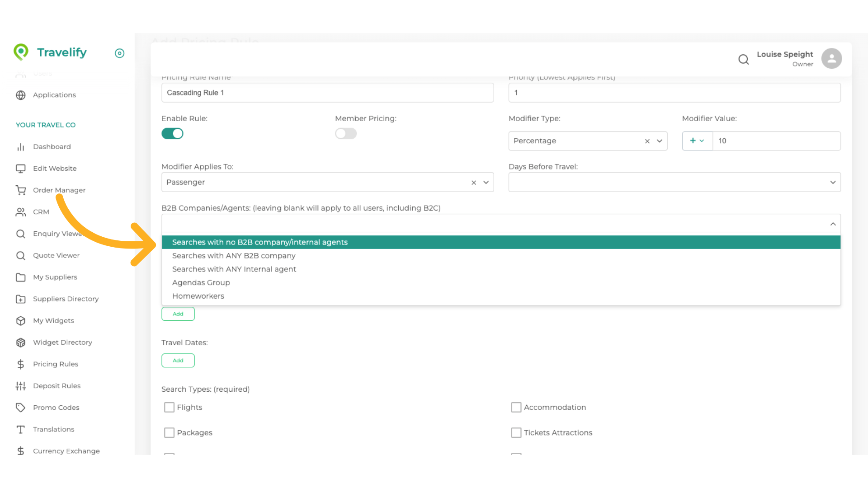The image size is (868, 488).
Task: Collapse the B2B Companies/Agents dropdown
Action: click(x=833, y=224)
